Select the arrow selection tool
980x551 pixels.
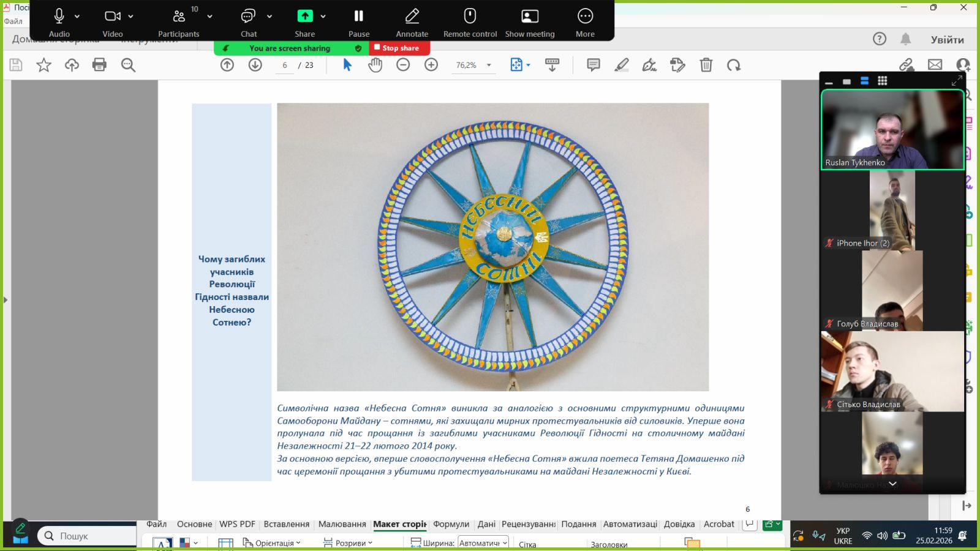(347, 65)
